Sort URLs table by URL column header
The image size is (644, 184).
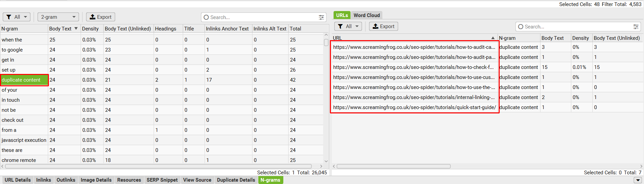coord(415,38)
